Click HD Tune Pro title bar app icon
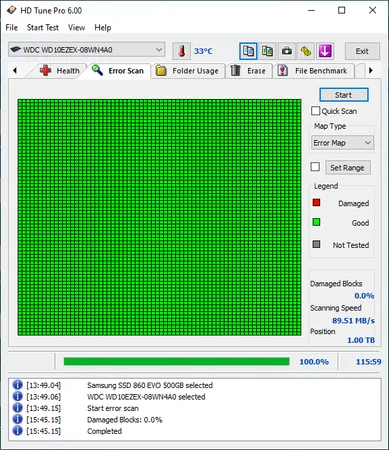Image resolution: width=389 pixels, height=450 pixels. click(11, 10)
